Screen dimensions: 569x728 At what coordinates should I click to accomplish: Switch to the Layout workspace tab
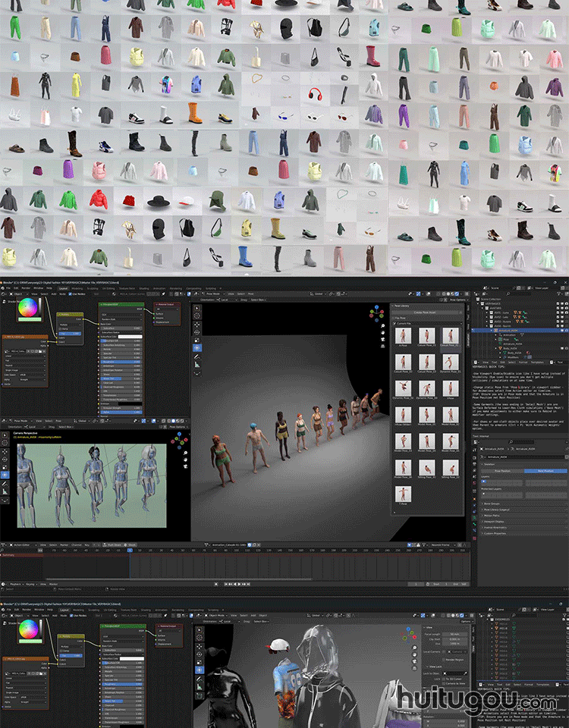tap(63, 288)
